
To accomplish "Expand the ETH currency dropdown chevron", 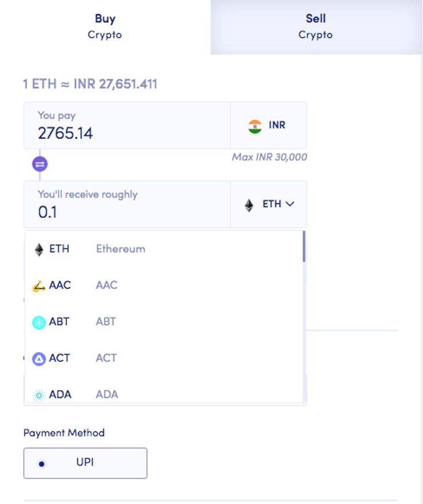I will click(290, 204).
